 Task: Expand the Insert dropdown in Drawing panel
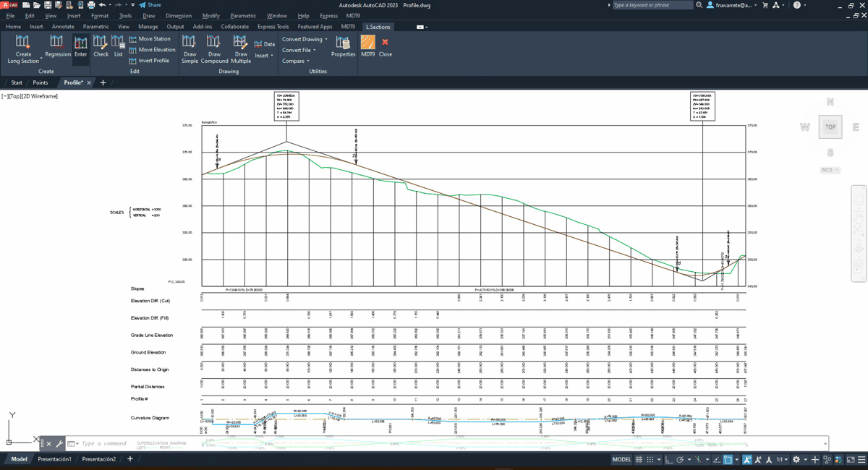pos(263,55)
